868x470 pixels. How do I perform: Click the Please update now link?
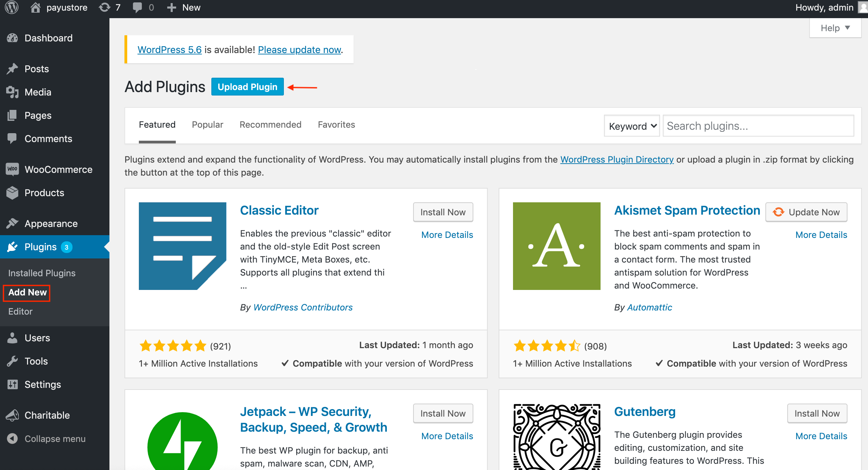pos(299,50)
